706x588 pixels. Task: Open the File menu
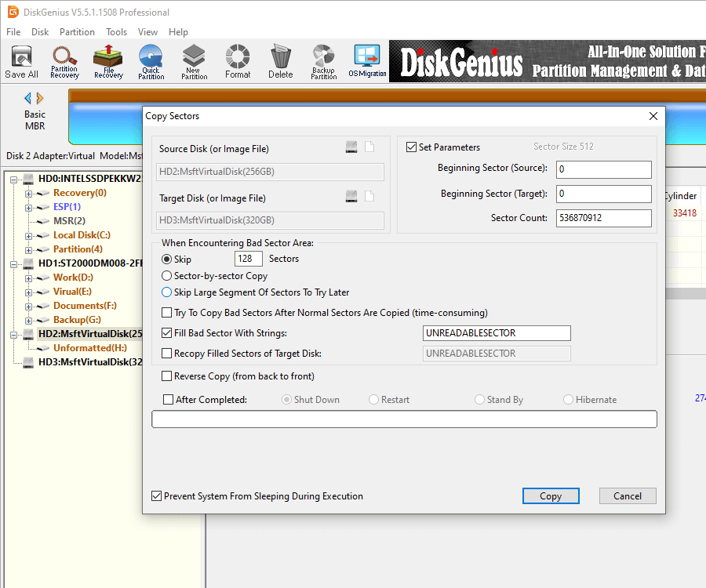pos(13,32)
